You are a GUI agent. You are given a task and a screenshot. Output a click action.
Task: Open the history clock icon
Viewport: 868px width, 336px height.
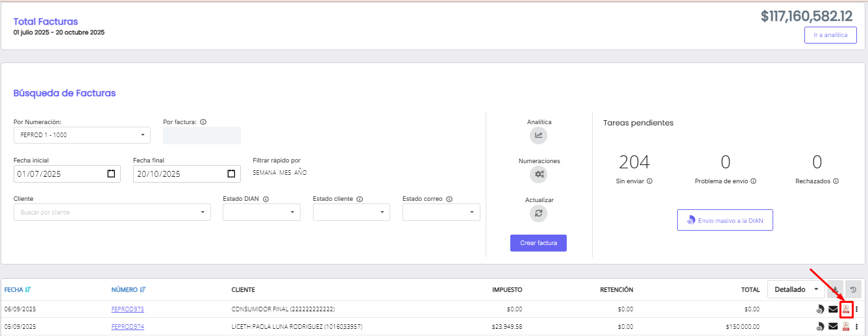[x=853, y=289]
